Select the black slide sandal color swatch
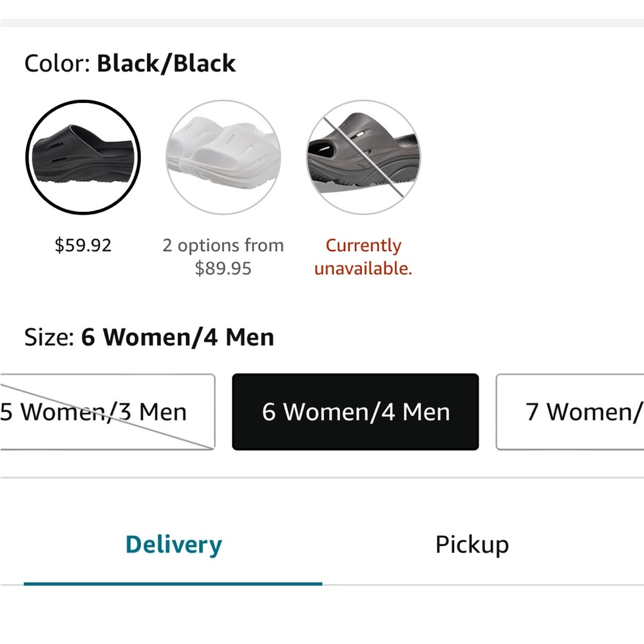This screenshot has width=644, height=644. pos(83,158)
